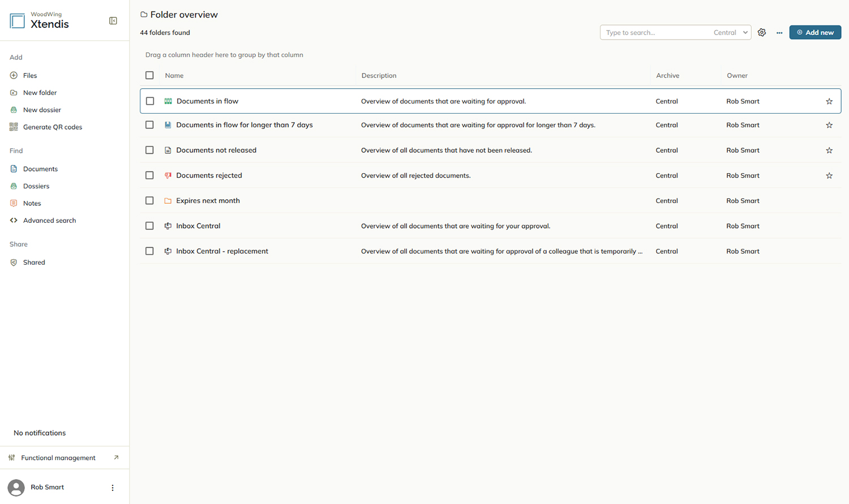Click the Expires next month folder icon
The image size is (849, 504).
click(168, 201)
